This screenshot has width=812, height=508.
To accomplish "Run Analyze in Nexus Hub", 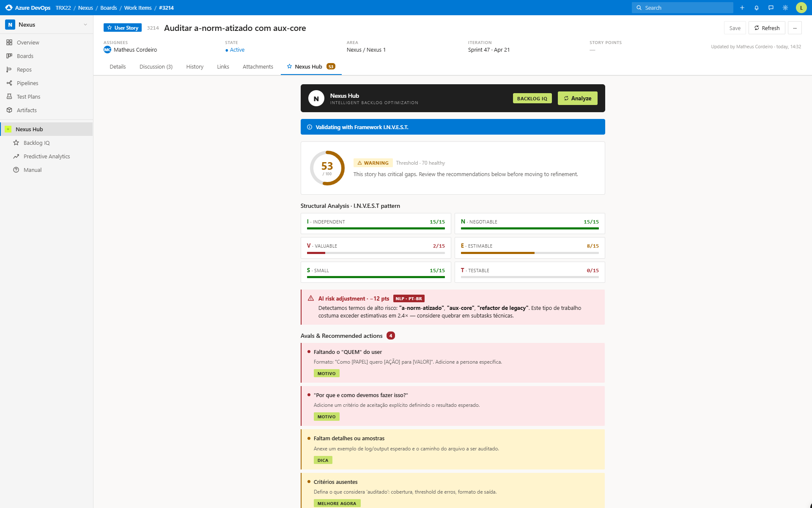I will (577, 98).
